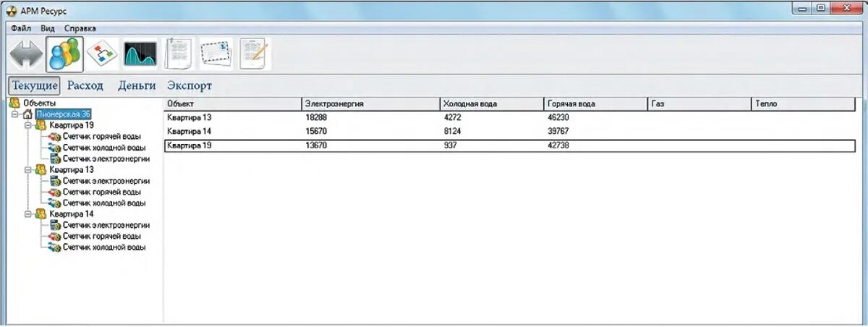Click the back/forward arrows toolbar icon

coord(27,55)
